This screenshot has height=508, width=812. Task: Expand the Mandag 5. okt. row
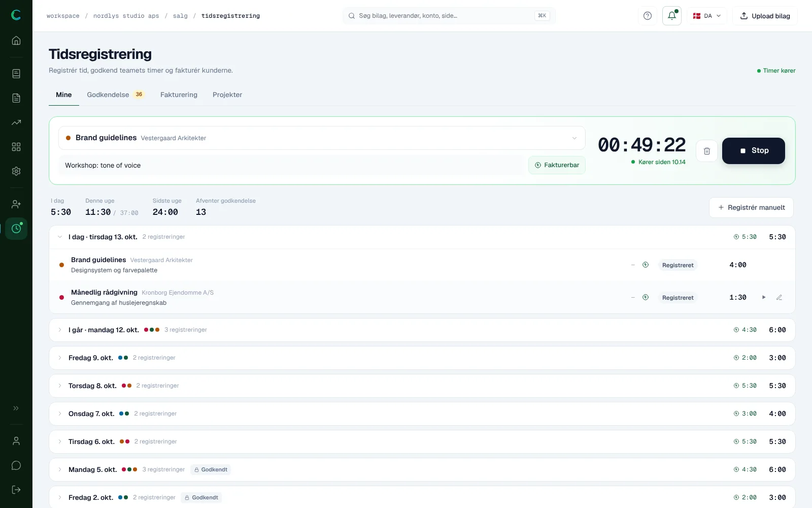[422, 469]
